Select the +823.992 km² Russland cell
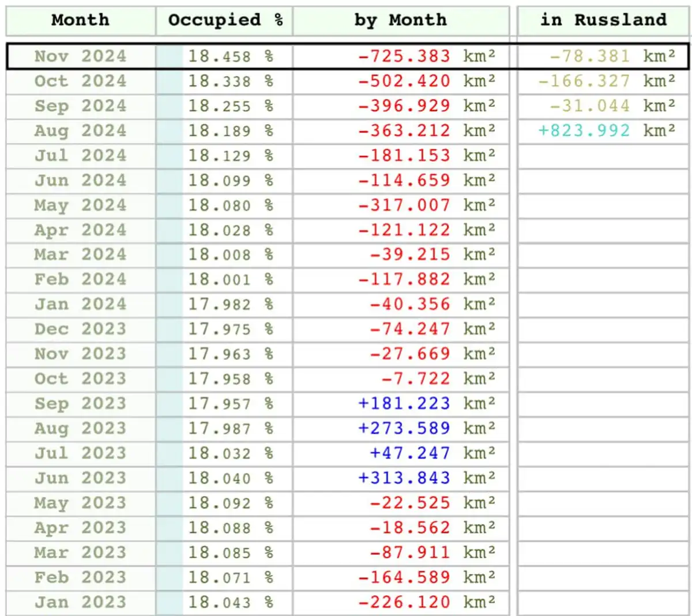Viewport: 692px width, 616px height. coord(606,131)
